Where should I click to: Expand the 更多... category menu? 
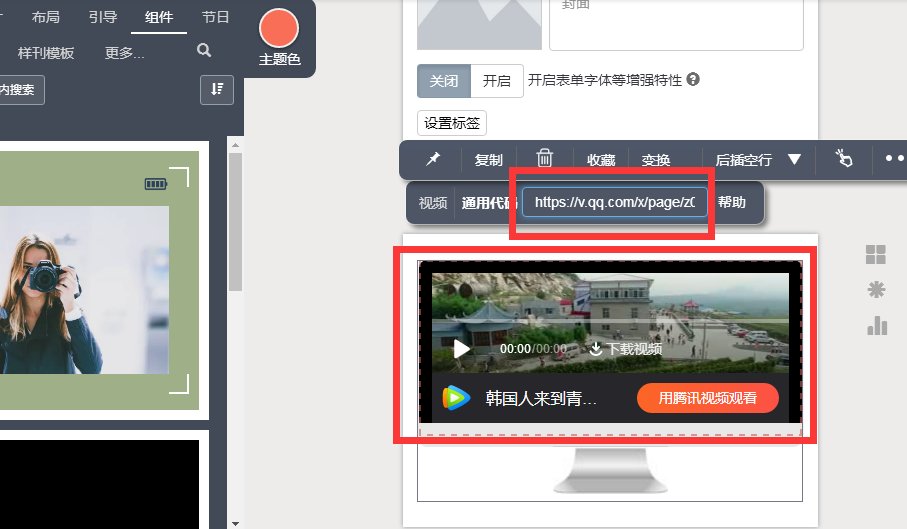(x=124, y=53)
